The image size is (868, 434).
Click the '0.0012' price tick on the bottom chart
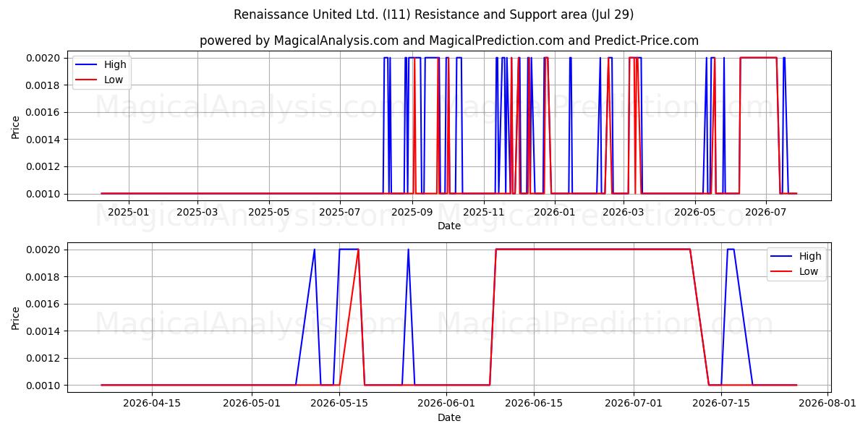pyautogui.click(x=45, y=358)
